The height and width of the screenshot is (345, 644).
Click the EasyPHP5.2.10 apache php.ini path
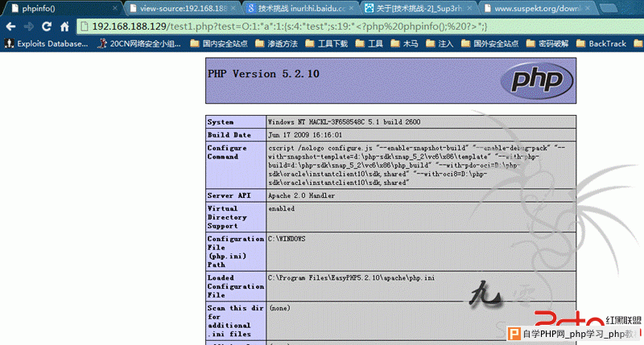(x=351, y=277)
